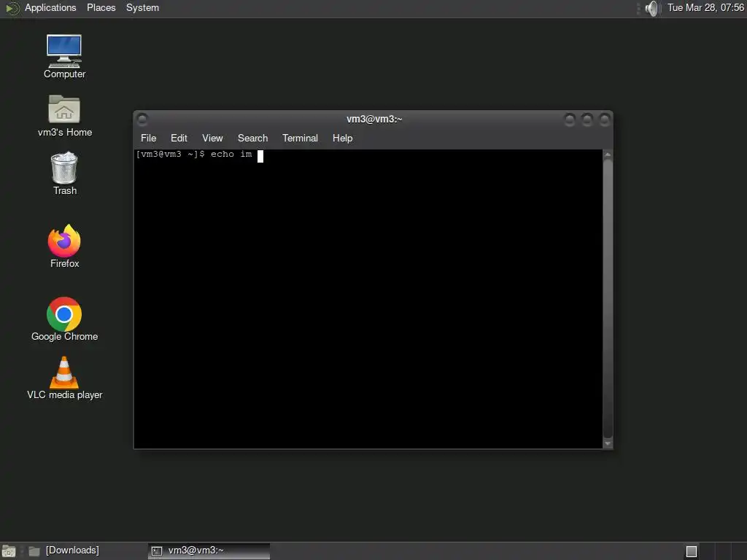Open the terminal Search menu
This screenshot has height=560, width=747.
(252, 138)
